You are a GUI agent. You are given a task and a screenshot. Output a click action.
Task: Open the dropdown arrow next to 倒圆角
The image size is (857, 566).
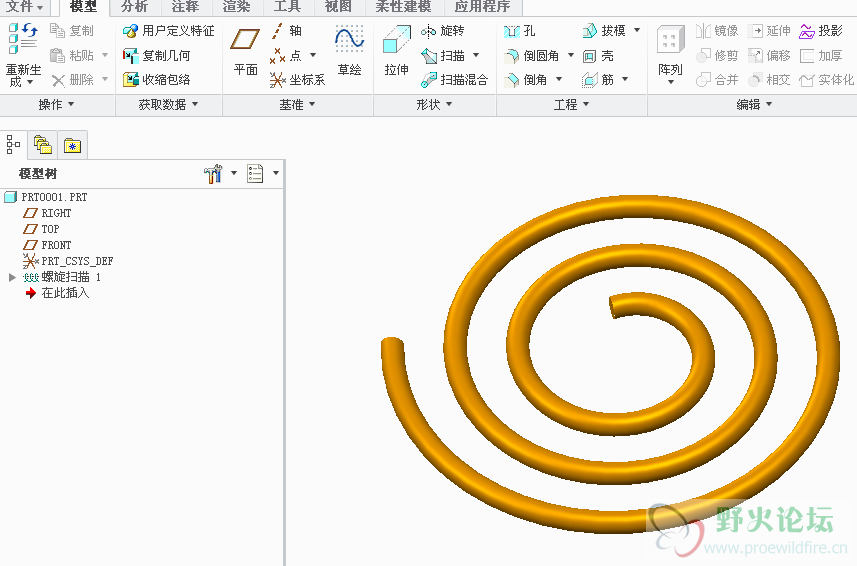571,55
